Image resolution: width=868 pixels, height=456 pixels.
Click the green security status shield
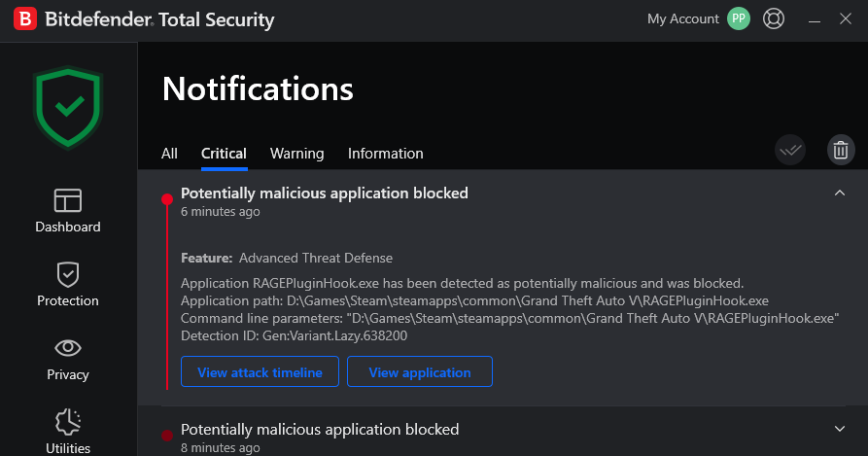(68, 107)
